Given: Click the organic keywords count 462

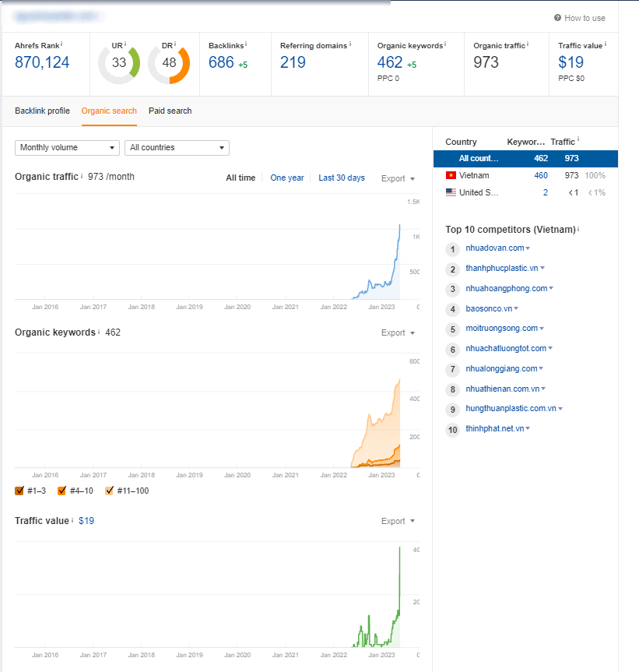Looking at the screenshot, I should 390,62.
